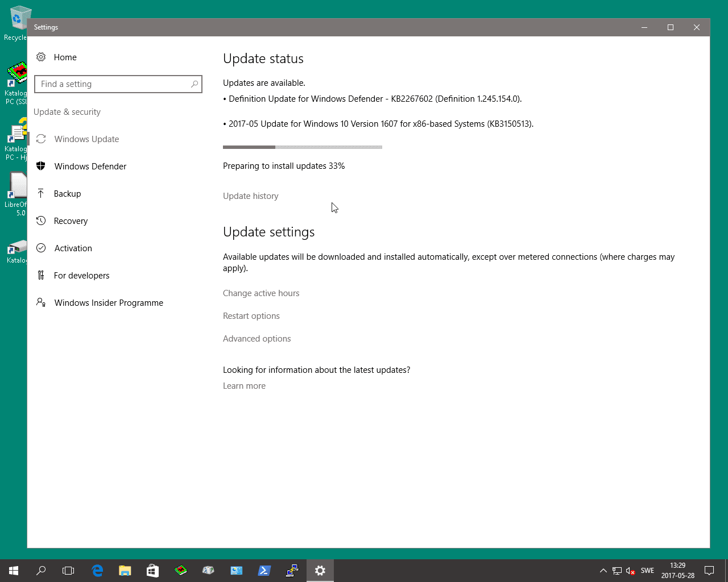
Task: Open the Update history link
Action: click(x=250, y=196)
